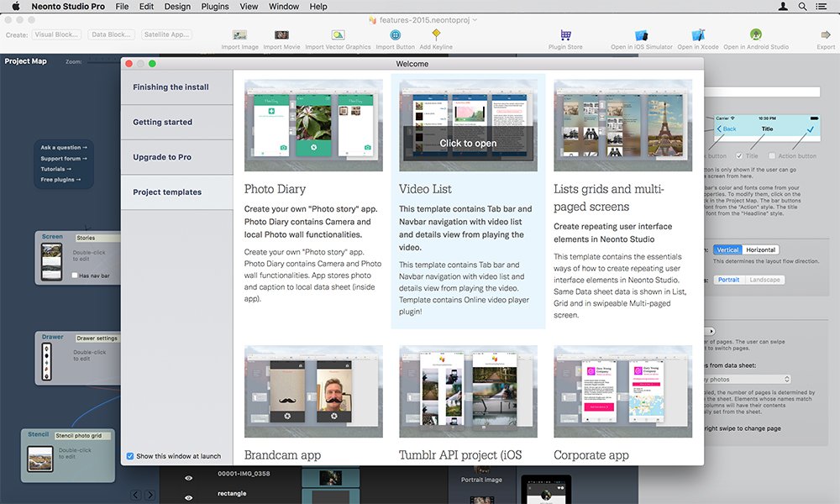Select Landscape orientation
The image size is (840, 504).
764,280
